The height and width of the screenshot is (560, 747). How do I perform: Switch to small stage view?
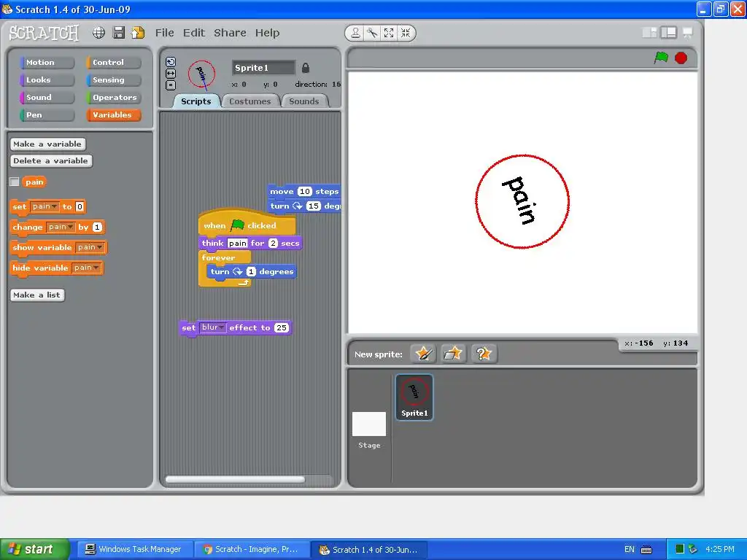pos(649,32)
